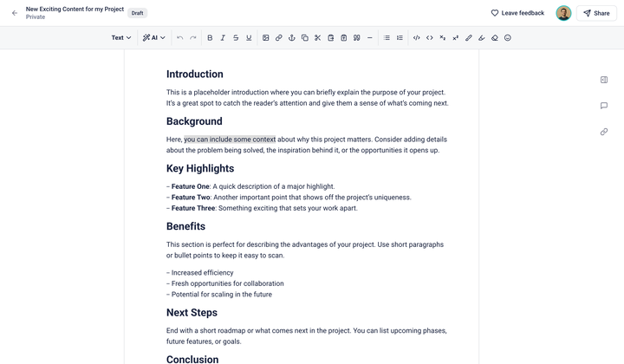Toggle subscript formatting

pos(443,38)
